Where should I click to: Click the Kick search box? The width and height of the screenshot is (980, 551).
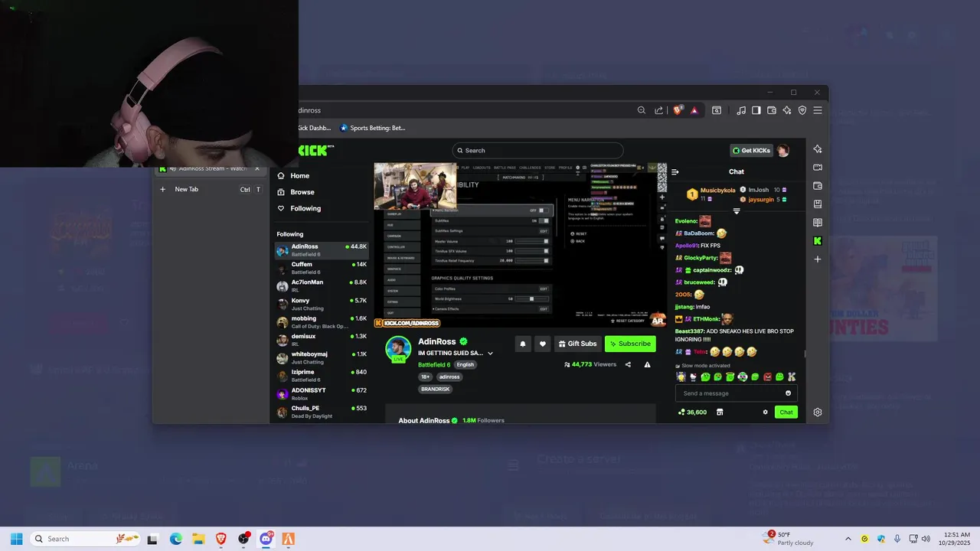[x=537, y=150]
